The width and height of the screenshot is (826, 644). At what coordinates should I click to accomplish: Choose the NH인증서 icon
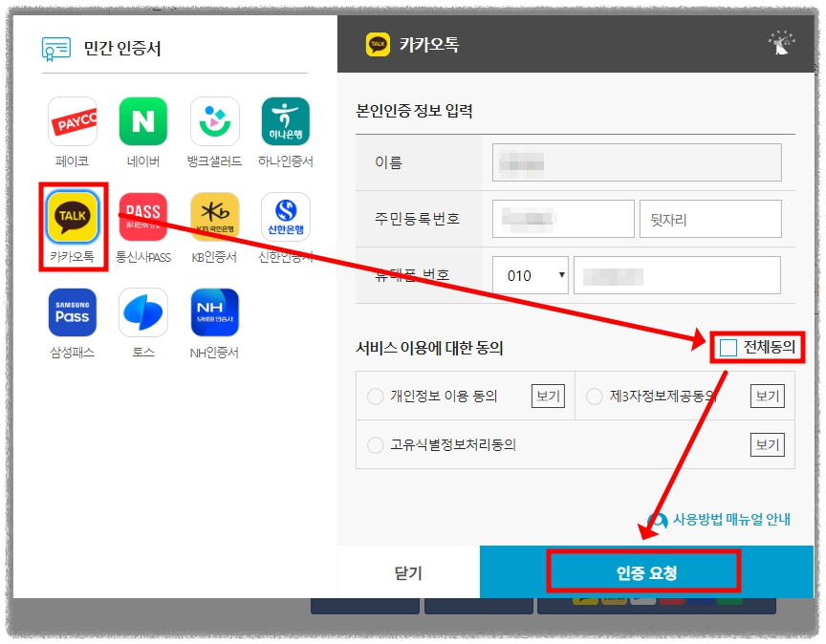[x=214, y=312]
